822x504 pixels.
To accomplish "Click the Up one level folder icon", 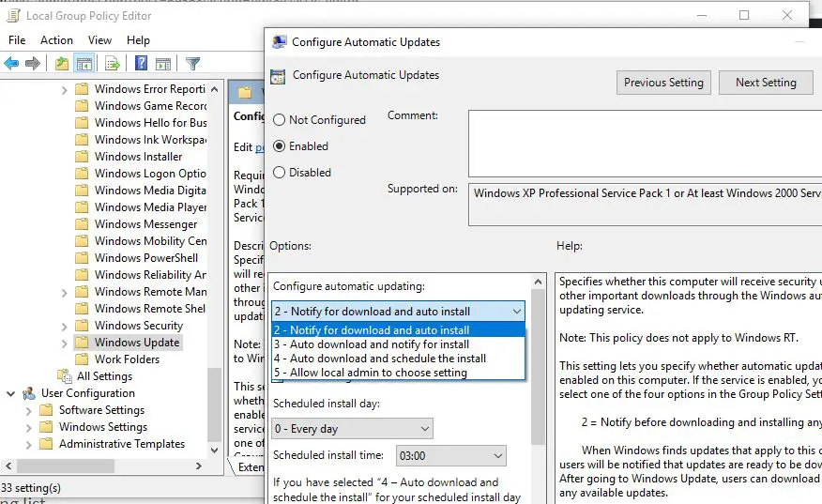I will pyautogui.click(x=62, y=64).
